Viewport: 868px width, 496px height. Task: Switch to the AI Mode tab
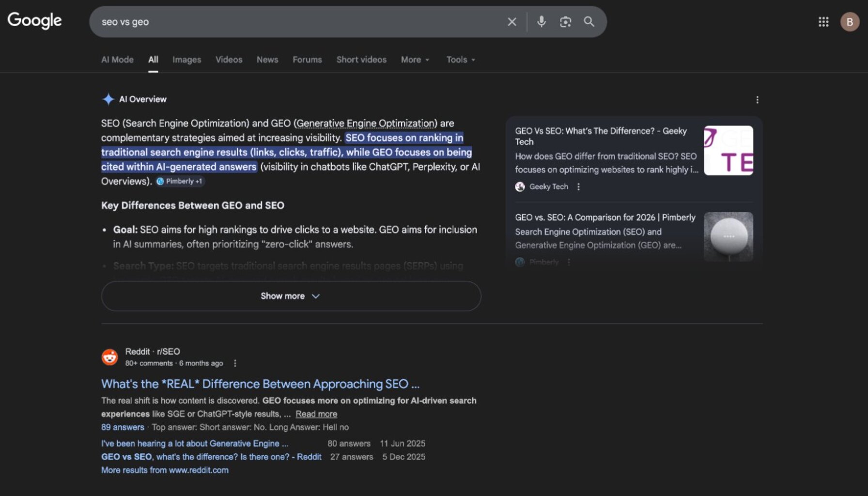117,60
